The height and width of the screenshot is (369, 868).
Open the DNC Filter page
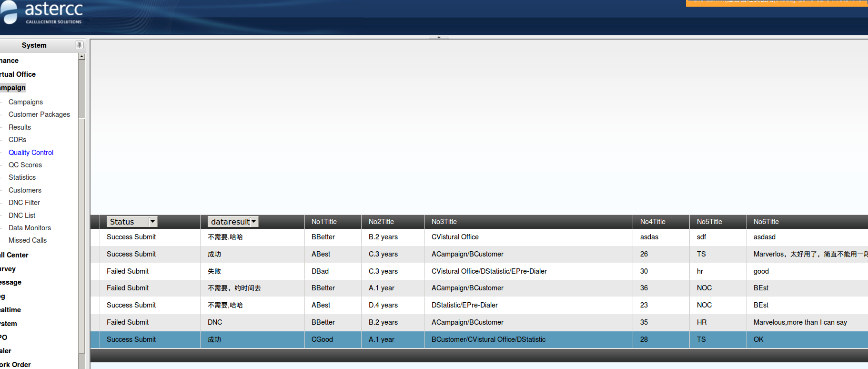tap(24, 203)
